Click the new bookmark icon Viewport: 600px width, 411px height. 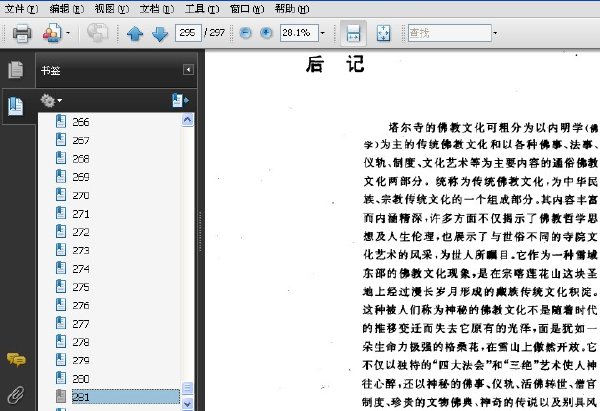(x=180, y=100)
